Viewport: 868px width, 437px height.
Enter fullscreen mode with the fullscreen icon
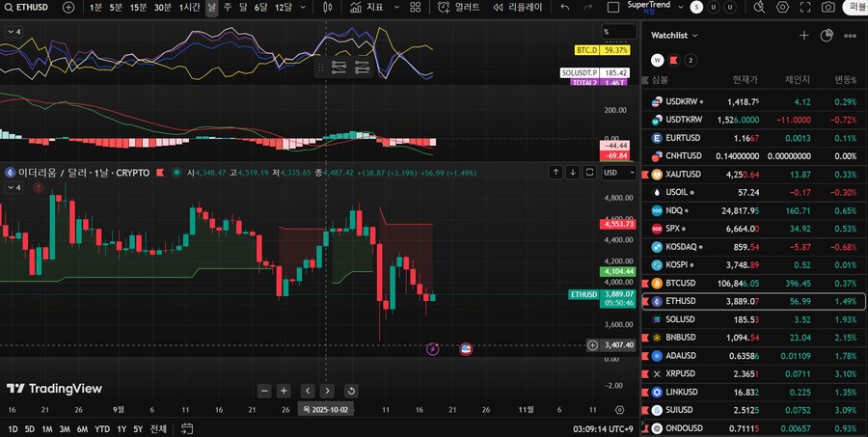(x=804, y=7)
